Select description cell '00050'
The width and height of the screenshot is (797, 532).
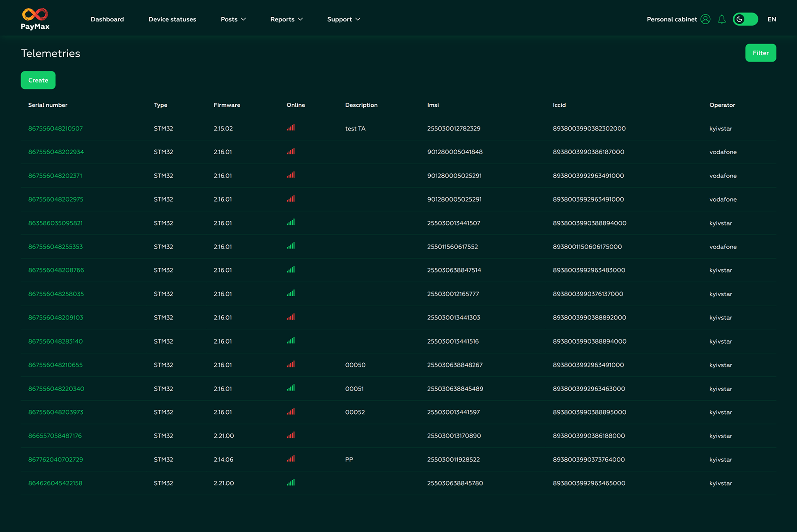[x=355, y=365]
